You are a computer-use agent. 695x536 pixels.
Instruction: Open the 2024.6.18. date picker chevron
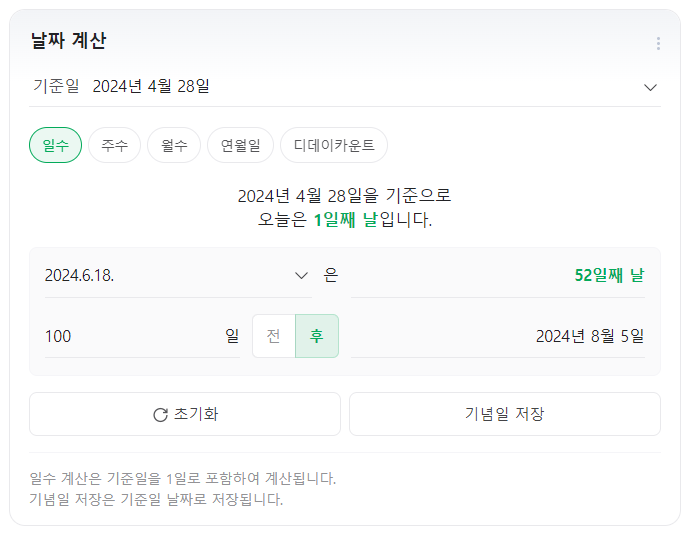301,276
